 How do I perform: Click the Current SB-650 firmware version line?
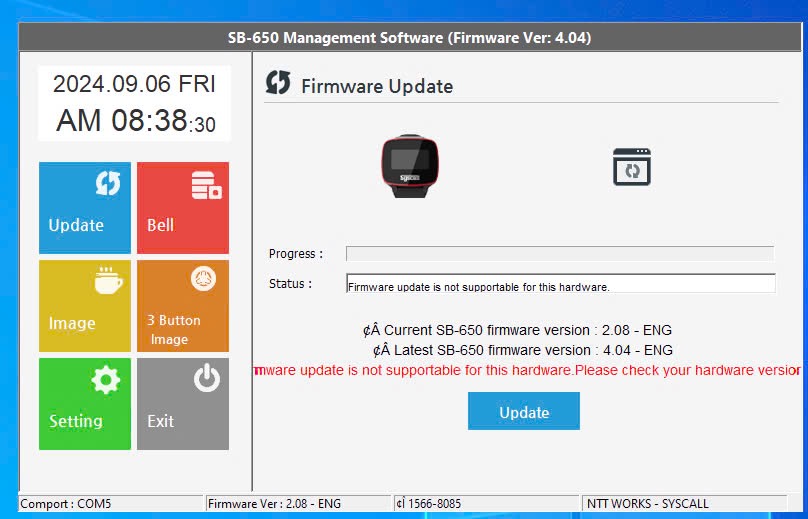517,330
